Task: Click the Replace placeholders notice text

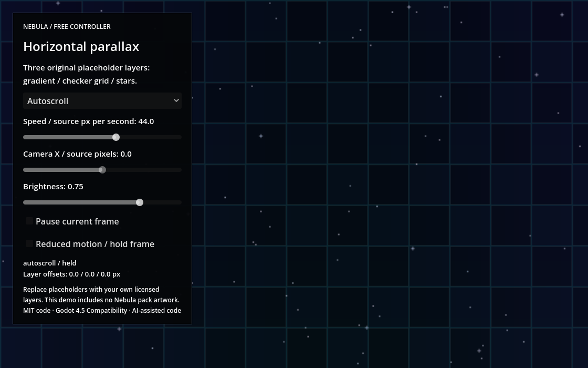Action: (101, 295)
